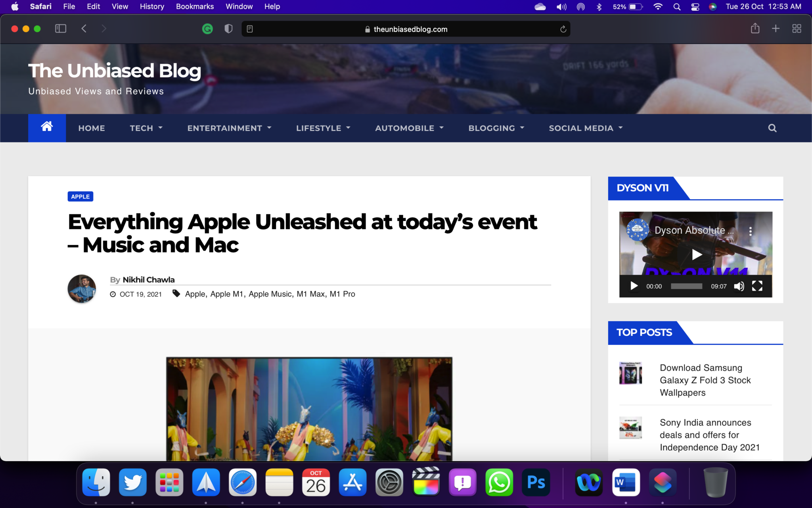Open the History menu
Screen dimensions: 812x508
(x=152, y=7)
